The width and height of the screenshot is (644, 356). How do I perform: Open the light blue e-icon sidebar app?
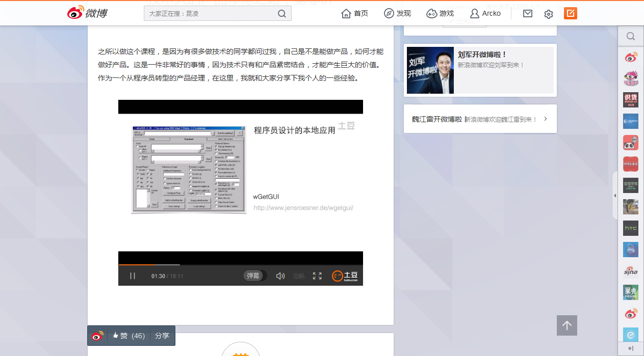(x=631, y=335)
